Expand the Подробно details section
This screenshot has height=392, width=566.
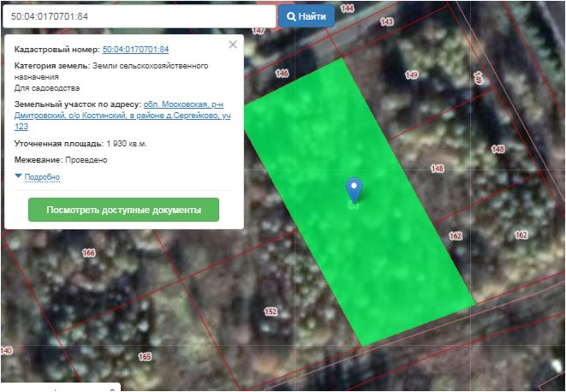pyautogui.click(x=42, y=177)
